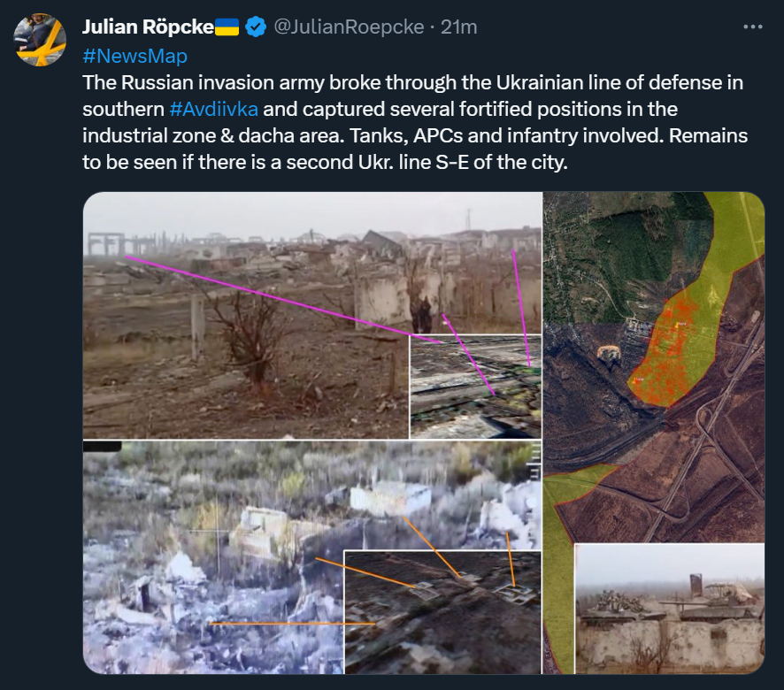Open the @JulianRoepcke handle
This screenshot has height=690, width=784.
(x=349, y=27)
